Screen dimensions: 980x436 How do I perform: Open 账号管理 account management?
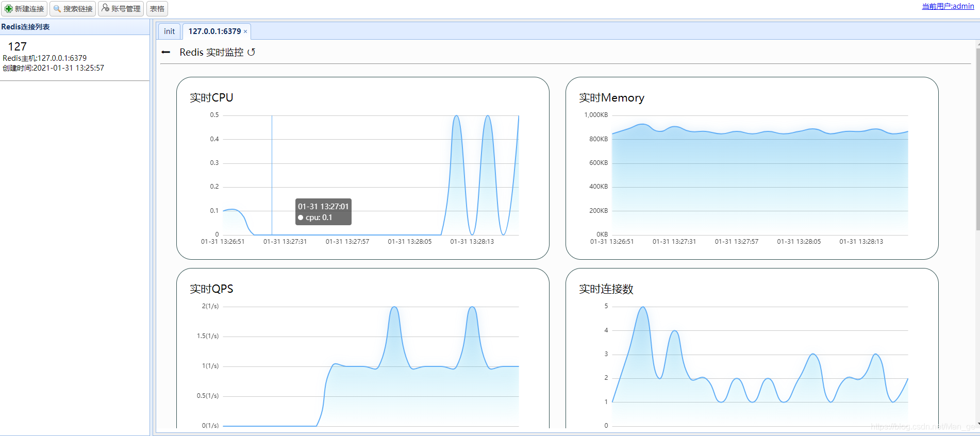[121, 9]
